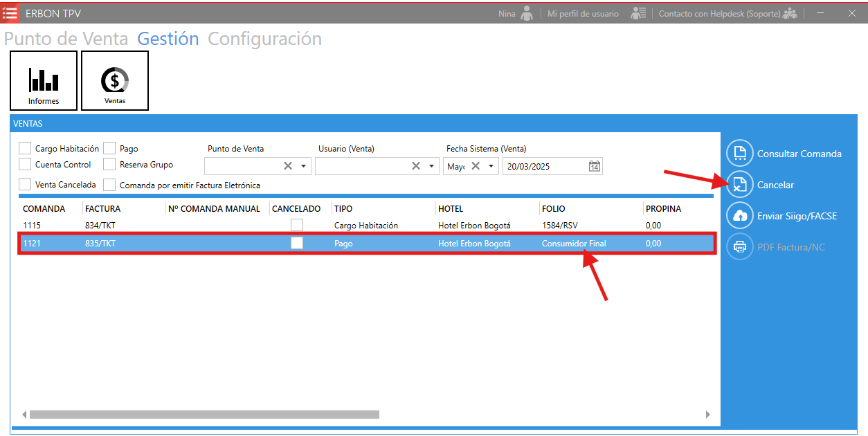Clear the Punto de Venta selection X
This screenshot has width=868, height=436.
[288, 166]
